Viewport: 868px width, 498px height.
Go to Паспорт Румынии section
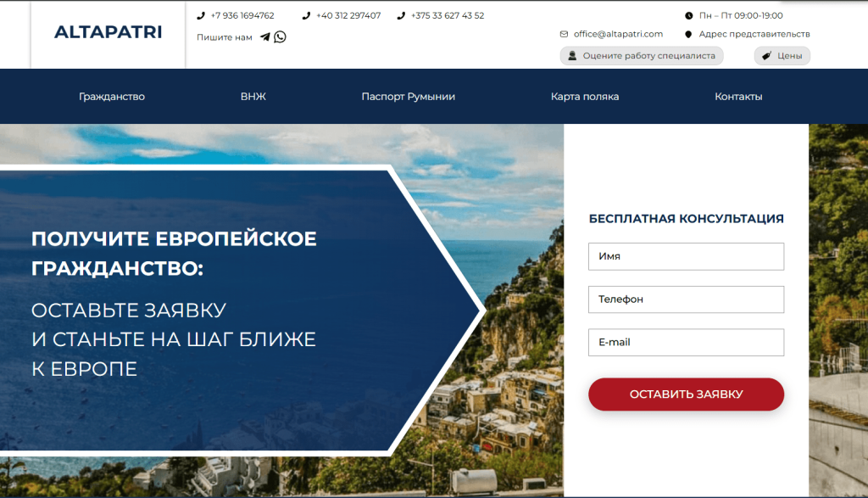[408, 97]
